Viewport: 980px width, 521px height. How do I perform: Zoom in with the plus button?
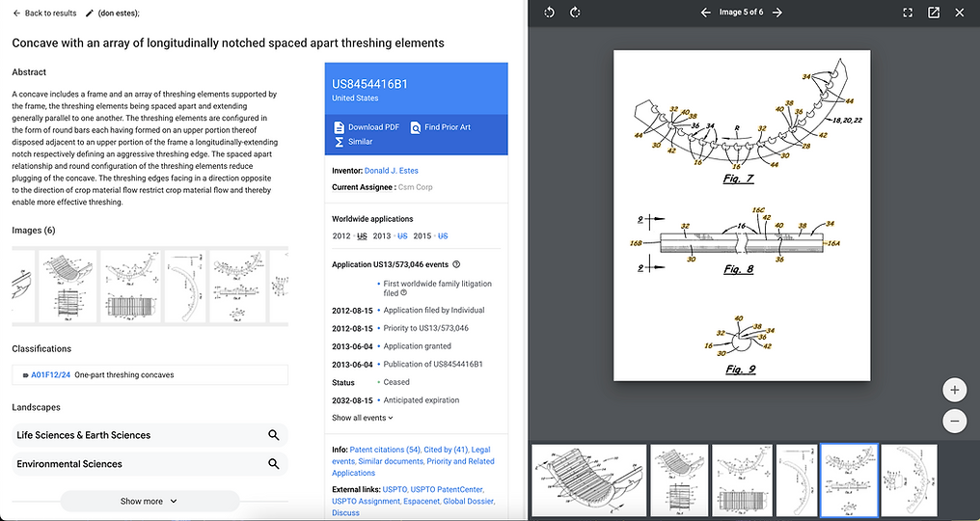tap(954, 391)
